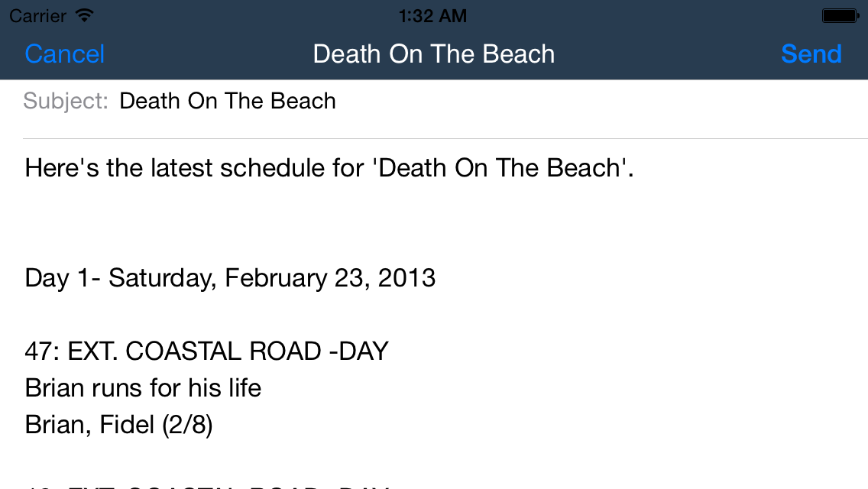This screenshot has height=489, width=868.
Task: Tap the navigation bar title
Action: coord(433,54)
